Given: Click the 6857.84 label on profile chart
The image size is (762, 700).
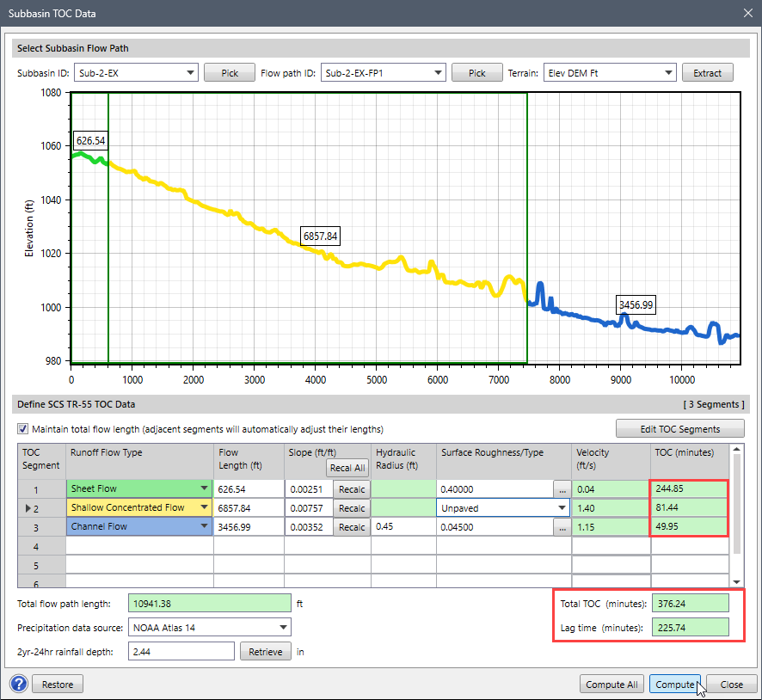Looking at the screenshot, I should (x=320, y=236).
